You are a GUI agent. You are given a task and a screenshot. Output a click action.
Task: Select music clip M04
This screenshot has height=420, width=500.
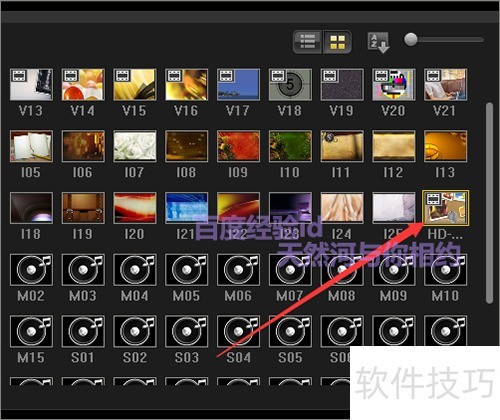tap(135, 270)
